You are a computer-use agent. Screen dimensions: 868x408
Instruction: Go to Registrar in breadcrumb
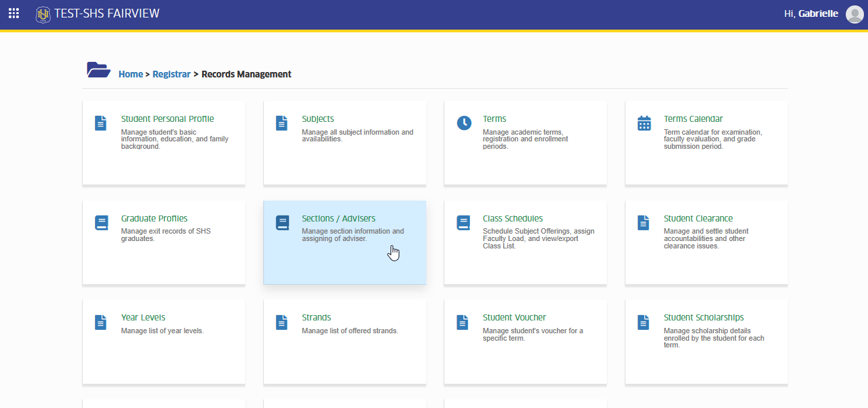point(172,74)
